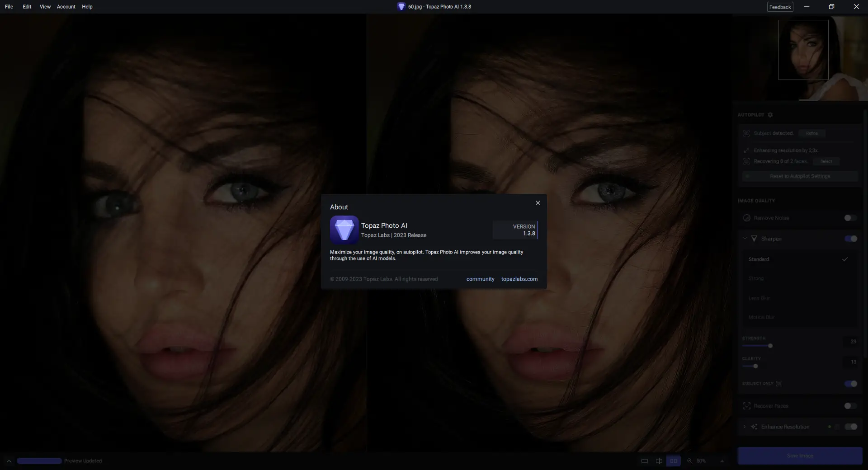Click the Sharpen triangle icon
The image size is (868, 470).
click(754, 239)
